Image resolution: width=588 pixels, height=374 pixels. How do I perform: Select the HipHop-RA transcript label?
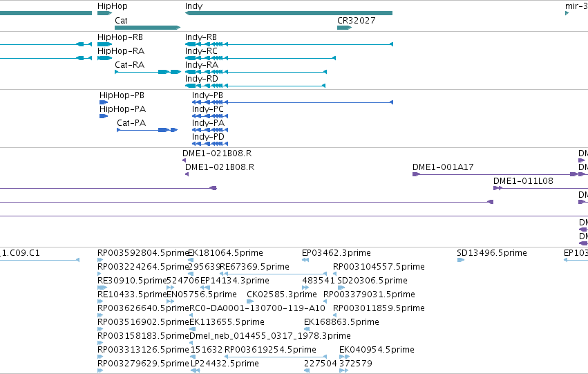[x=121, y=51]
